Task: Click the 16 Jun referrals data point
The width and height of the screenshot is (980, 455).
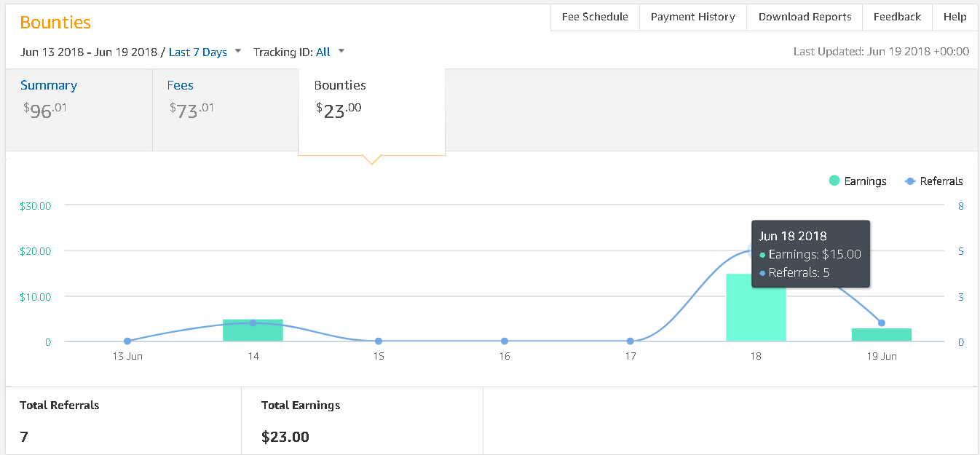Action: pyautogui.click(x=505, y=341)
